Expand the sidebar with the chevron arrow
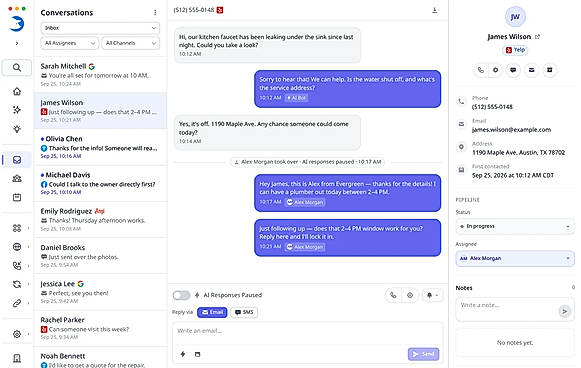This screenshot has height=368, width=581. pos(17,43)
